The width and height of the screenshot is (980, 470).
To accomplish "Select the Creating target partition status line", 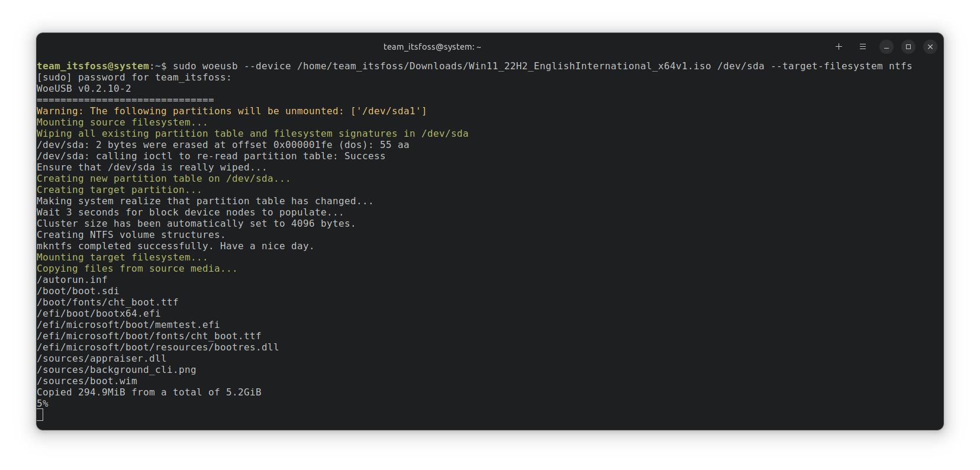I will [118, 189].
